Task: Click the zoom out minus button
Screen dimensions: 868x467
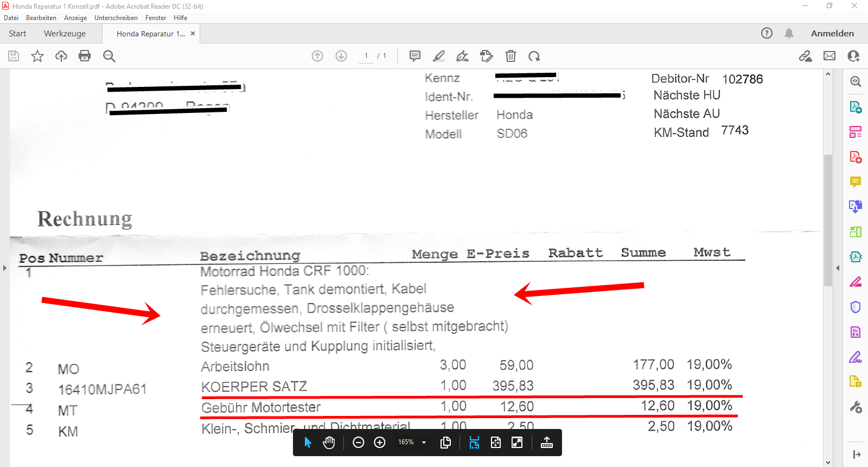Action: (358, 443)
